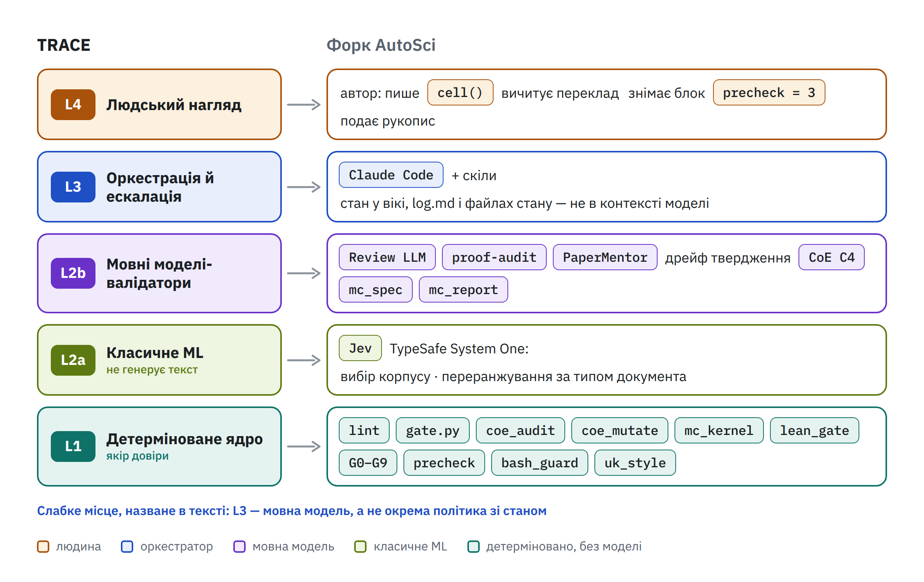924x582 pixels.
Task: Click the Claude Code chip
Action: point(391,175)
